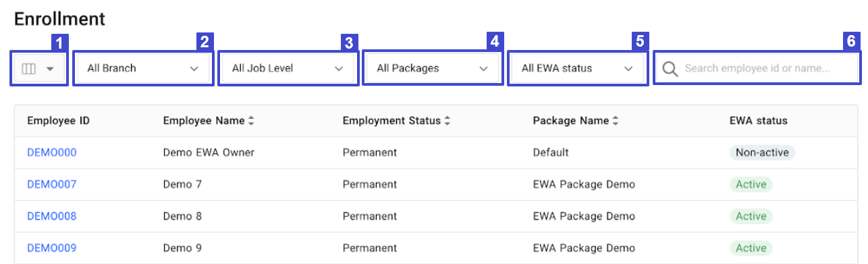
Task: Click Active badge for Demo 7
Action: point(751,184)
